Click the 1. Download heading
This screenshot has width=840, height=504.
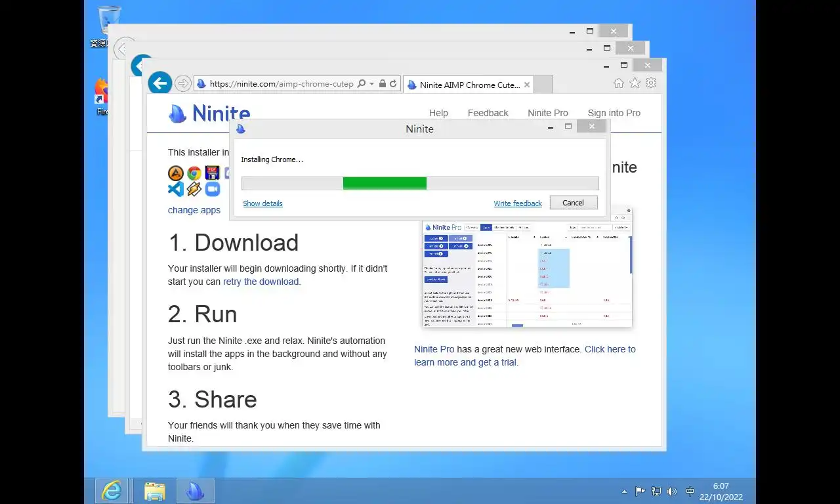click(x=233, y=243)
